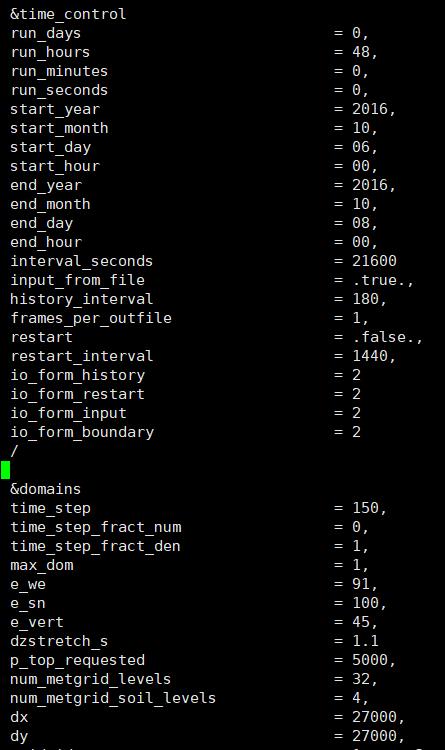Click the green terminal cursor block
The height and width of the screenshot is (750, 445).
click(5, 470)
